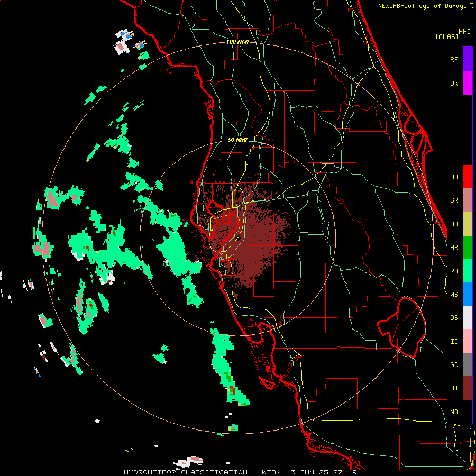Viewport: 476px width, 476px height.
Task: Pick the dark green HR legend swatch
Action: tap(467, 248)
